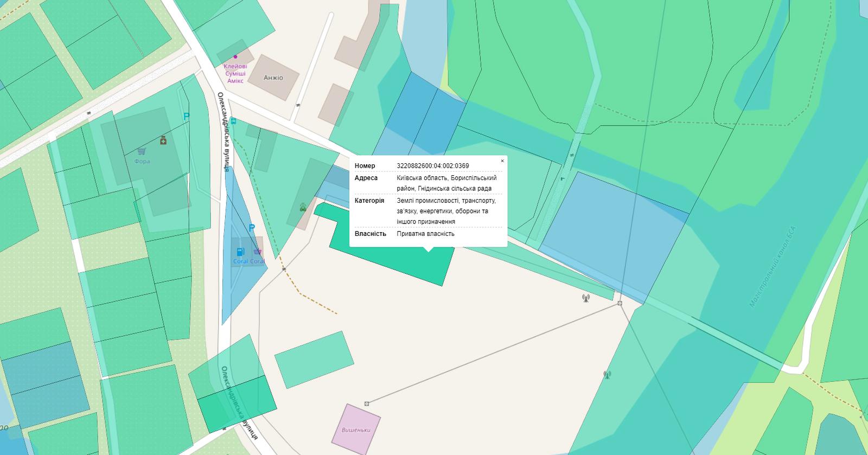
Task: Click the parking P icon beside Фора
Action: pyautogui.click(x=187, y=117)
